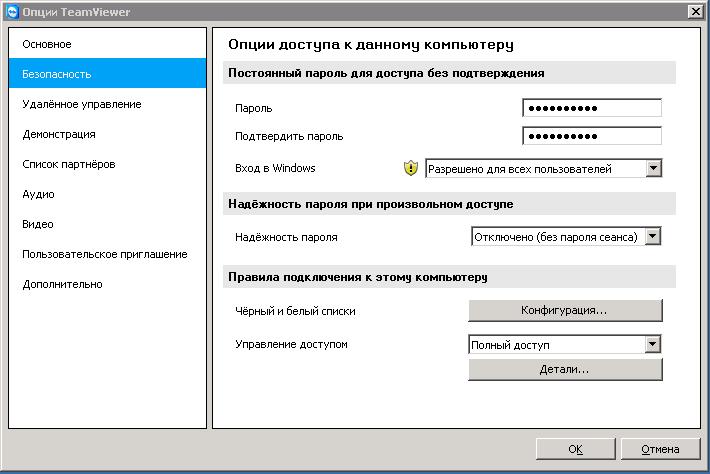710x474 pixels.
Task: Open the Основное settings section
Action: (107, 44)
